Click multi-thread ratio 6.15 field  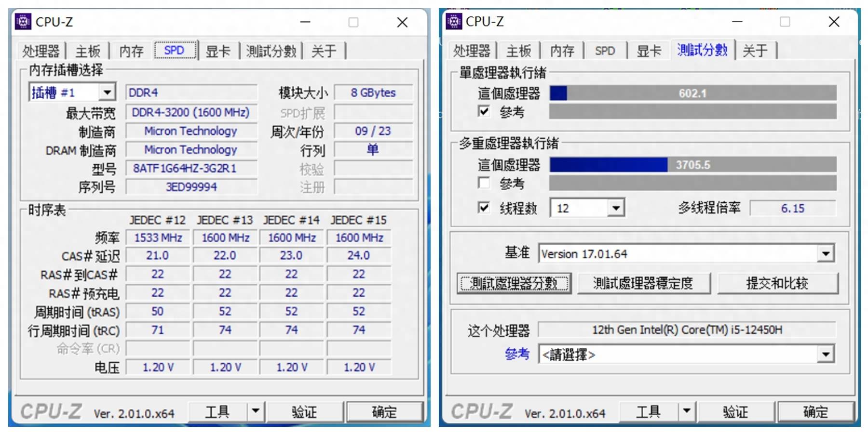click(793, 208)
